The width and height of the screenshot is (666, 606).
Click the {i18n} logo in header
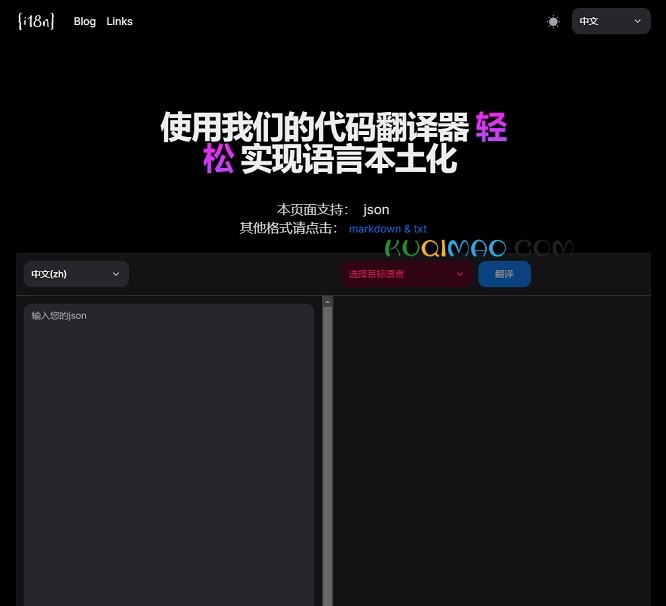(36, 21)
